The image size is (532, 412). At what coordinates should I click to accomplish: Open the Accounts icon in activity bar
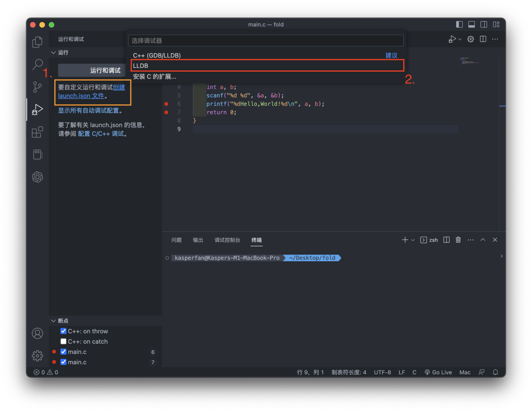(x=37, y=333)
